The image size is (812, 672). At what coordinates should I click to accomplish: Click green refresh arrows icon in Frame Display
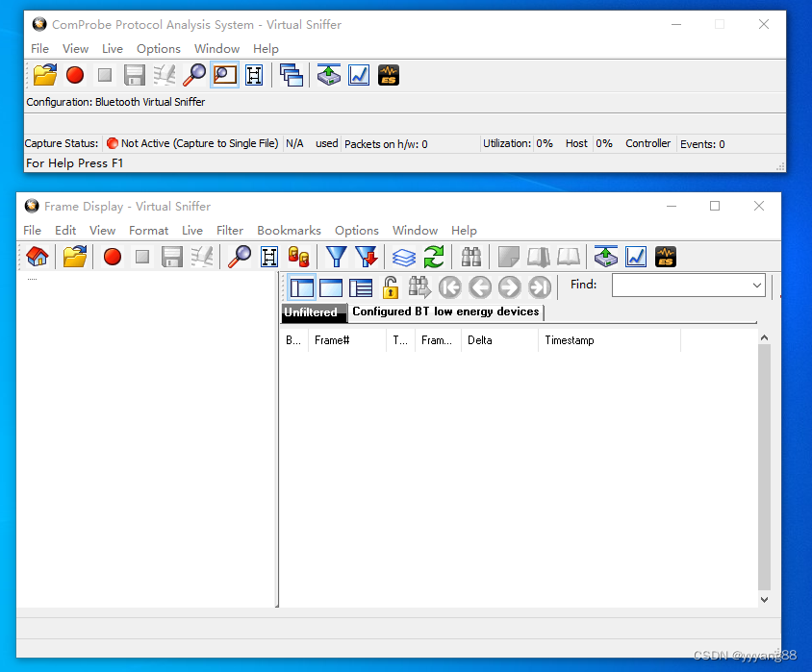click(434, 257)
